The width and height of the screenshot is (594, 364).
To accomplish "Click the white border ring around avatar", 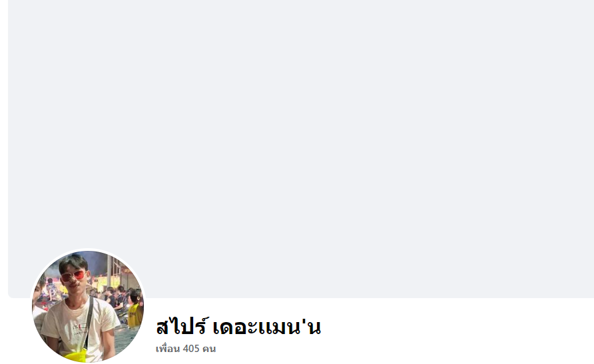I will (88, 250).
